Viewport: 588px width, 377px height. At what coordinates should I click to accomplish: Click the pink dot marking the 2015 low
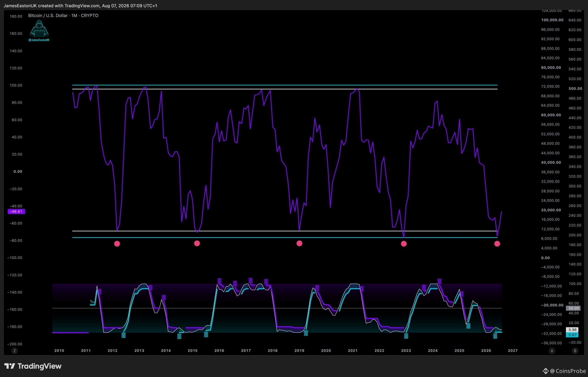197,243
